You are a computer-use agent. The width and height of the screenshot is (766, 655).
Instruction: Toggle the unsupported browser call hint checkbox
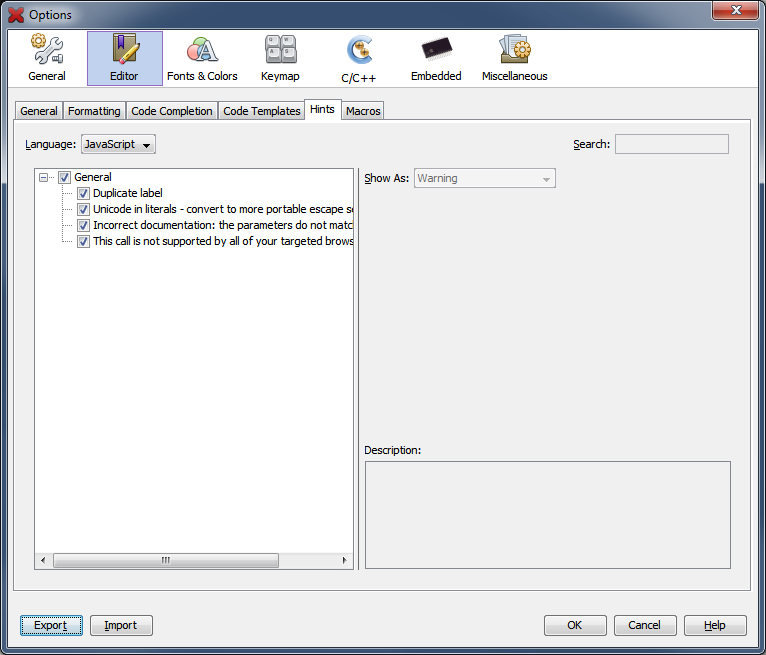84,241
